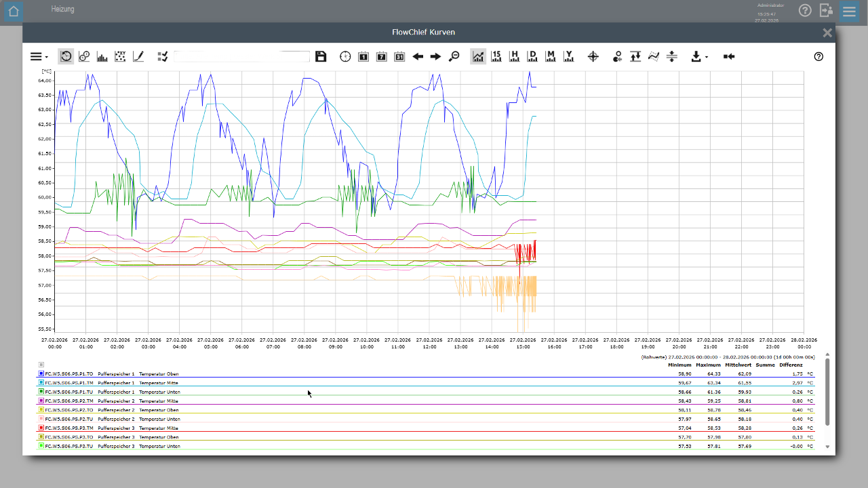Show the 7-day calendar range icon
868x488 pixels.
(382, 57)
